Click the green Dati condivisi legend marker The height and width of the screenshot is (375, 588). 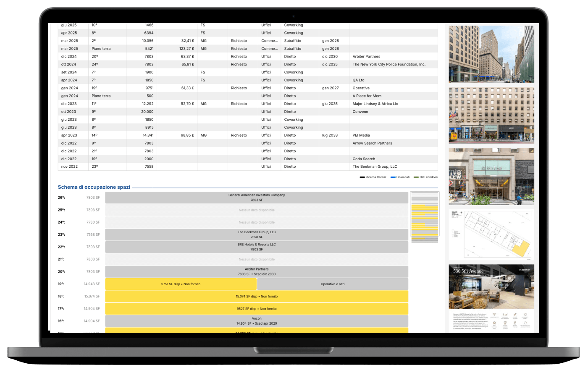coord(416,177)
